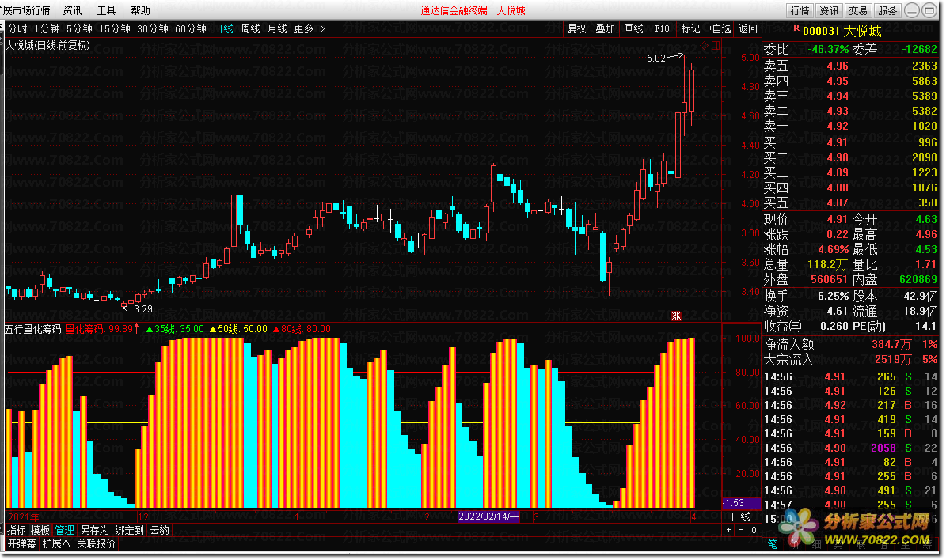Viewport: 946px width, 560px height.
Task: Toggle the 开弹幕 bullet comments
Action: [21, 543]
